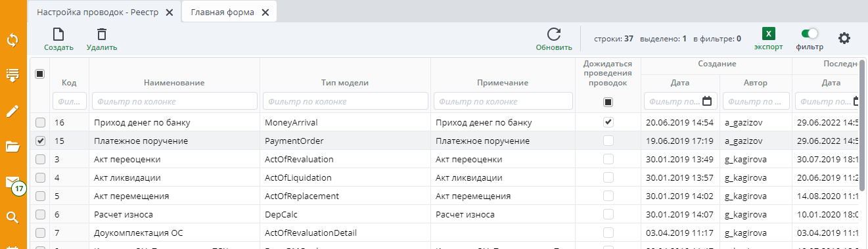Click the sync arrows icon in sidebar
The height and width of the screenshot is (249, 868).
coord(12,40)
